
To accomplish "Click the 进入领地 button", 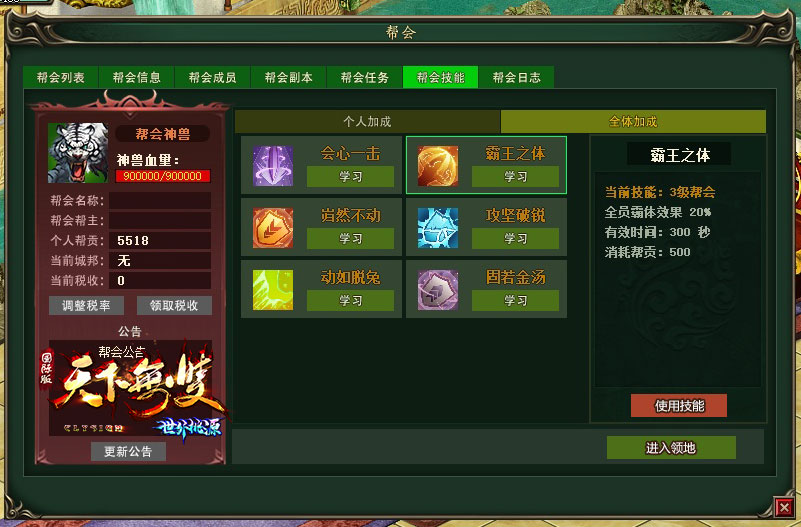I will click(671, 448).
